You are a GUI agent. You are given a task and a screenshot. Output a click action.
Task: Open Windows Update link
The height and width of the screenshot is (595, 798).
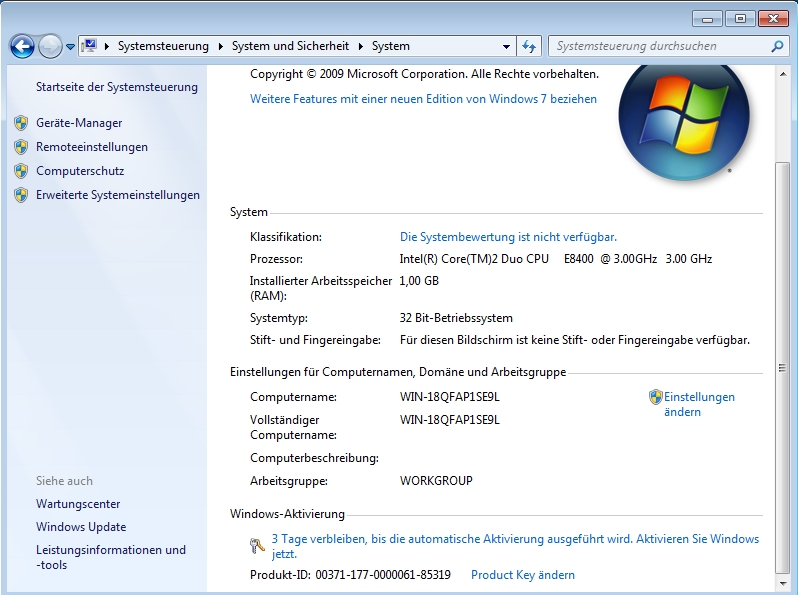point(81,527)
